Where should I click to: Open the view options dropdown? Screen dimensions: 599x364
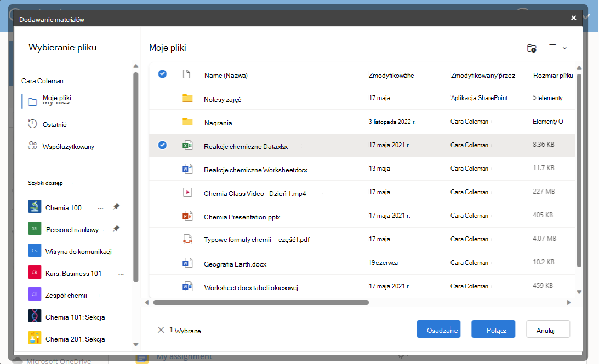(558, 48)
